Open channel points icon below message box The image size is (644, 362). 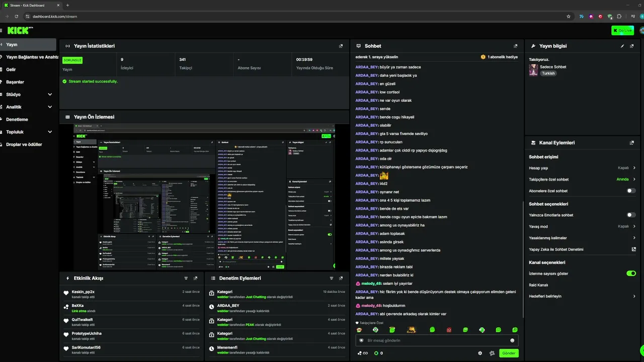coord(362,353)
